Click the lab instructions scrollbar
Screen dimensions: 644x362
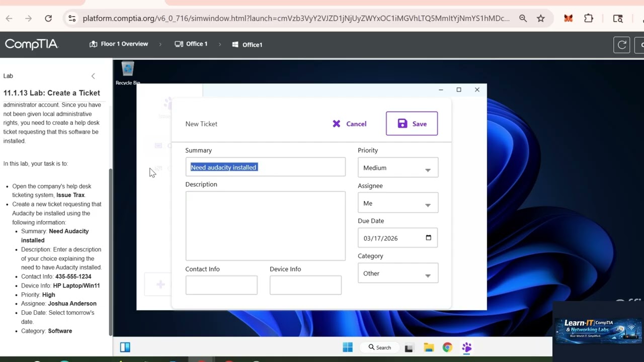coord(111,251)
